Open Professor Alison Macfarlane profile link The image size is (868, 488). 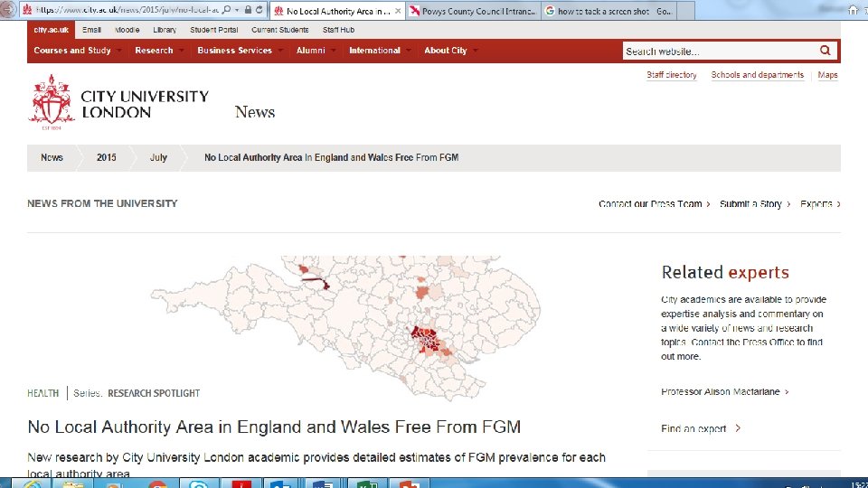pyautogui.click(x=724, y=391)
